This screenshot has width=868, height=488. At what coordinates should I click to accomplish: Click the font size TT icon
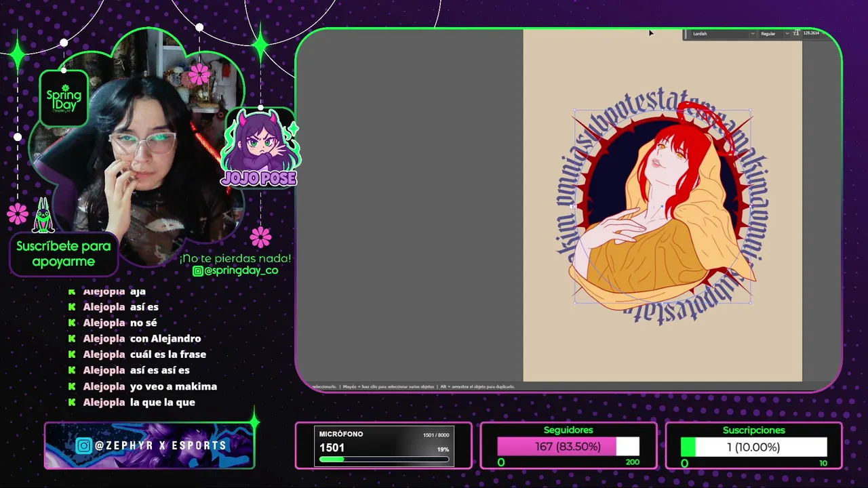pos(796,33)
